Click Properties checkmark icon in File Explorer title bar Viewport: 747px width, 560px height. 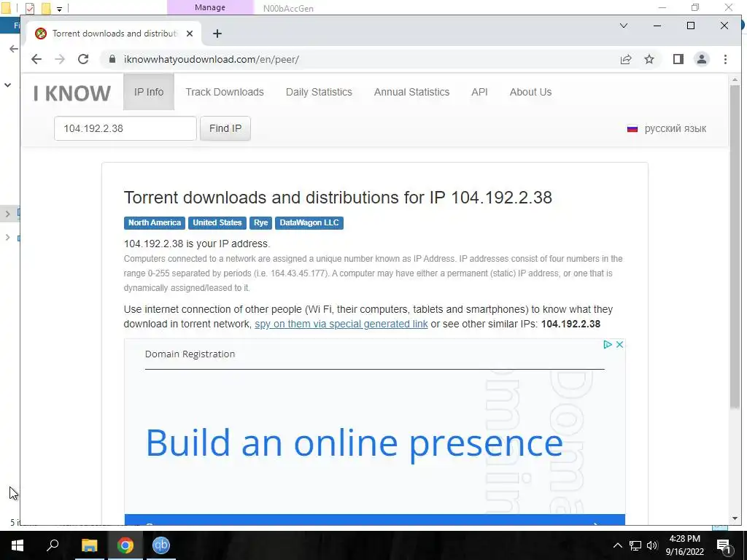pyautogui.click(x=29, y=8)
